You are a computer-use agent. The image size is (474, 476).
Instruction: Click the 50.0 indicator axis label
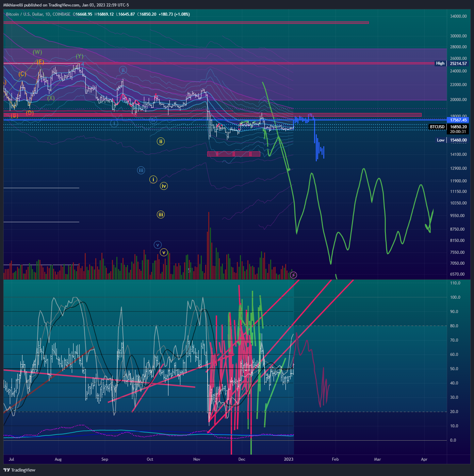point(454,369)
